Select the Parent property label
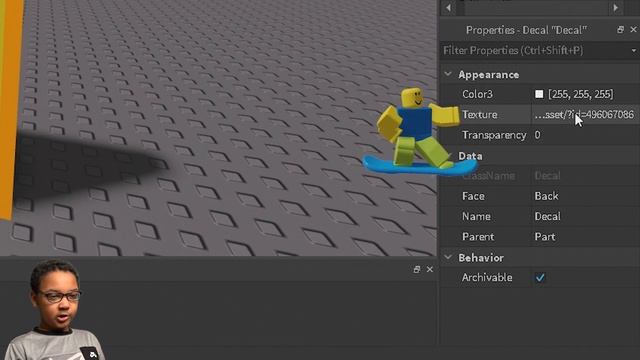640x360 pixels. coord(478,237)
